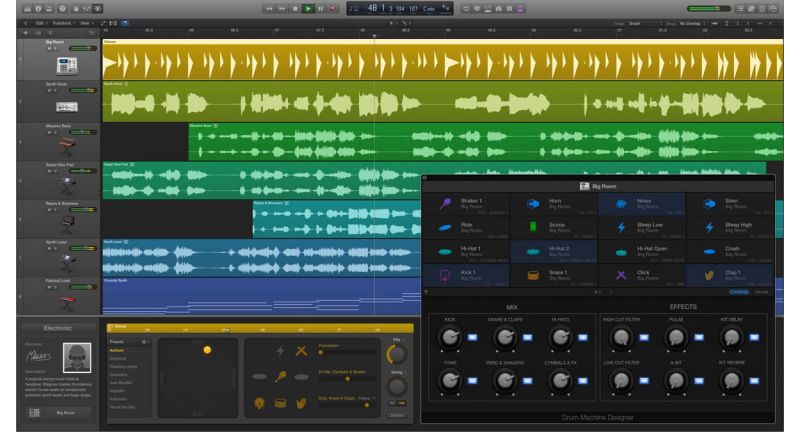Image resolution: width=800 pixels, height=432 pixels.
Task: Open the Presets gear menu
Action: 144,342
